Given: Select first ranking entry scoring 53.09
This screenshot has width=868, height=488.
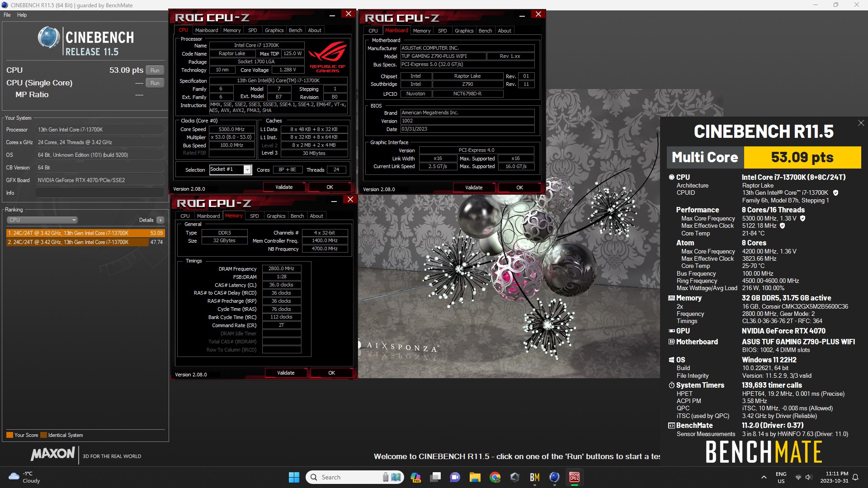Looking at the screenshot, I should [x=85, y=233].
